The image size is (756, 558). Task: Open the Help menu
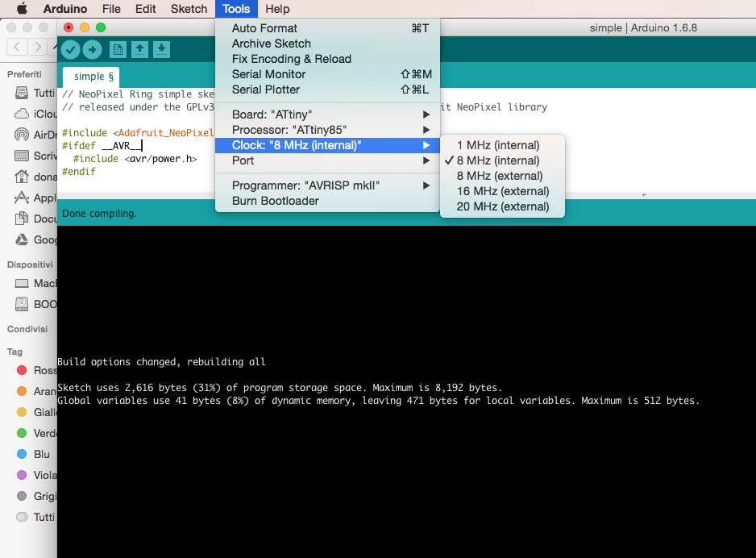[277, 9]
